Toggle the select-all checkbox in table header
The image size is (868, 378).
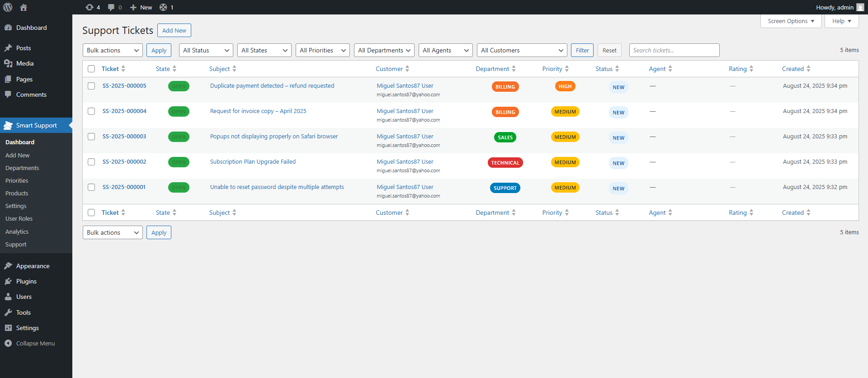pyautogui.click(x=91, y=69)
